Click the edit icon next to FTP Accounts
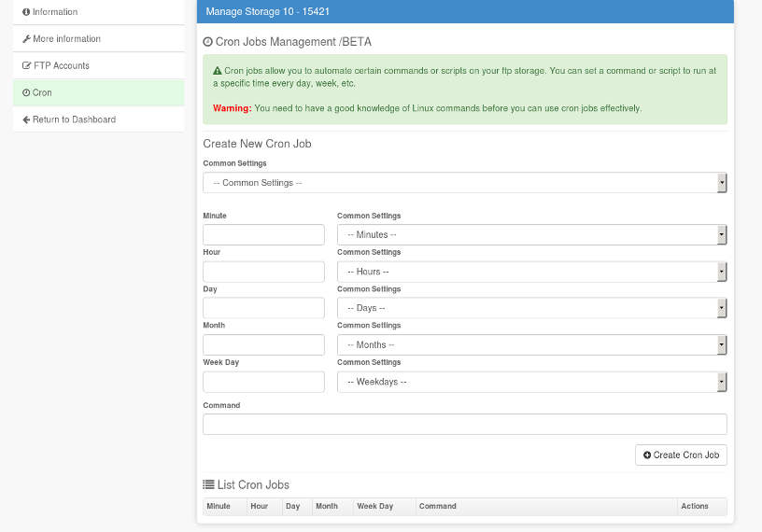762x532 pixels. click(x=27, y=65)
